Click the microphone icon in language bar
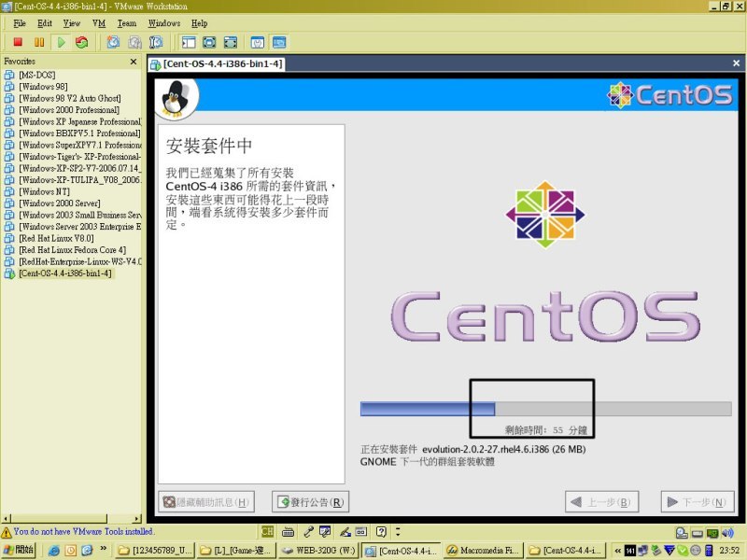The width and height of the screenshot is (747, 560). point(308,531)
